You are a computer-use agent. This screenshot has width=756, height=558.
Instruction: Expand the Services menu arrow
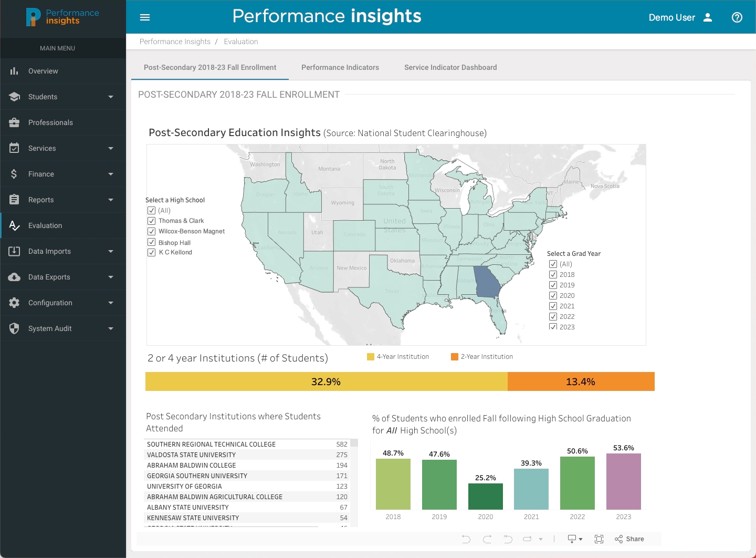click(x=111, y=148)
